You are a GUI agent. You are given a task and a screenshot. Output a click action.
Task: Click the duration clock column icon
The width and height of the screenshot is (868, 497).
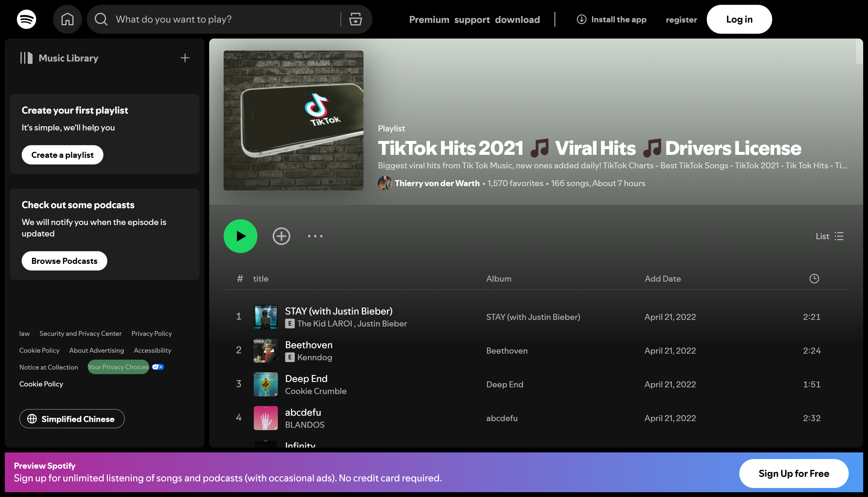point(814,279)
